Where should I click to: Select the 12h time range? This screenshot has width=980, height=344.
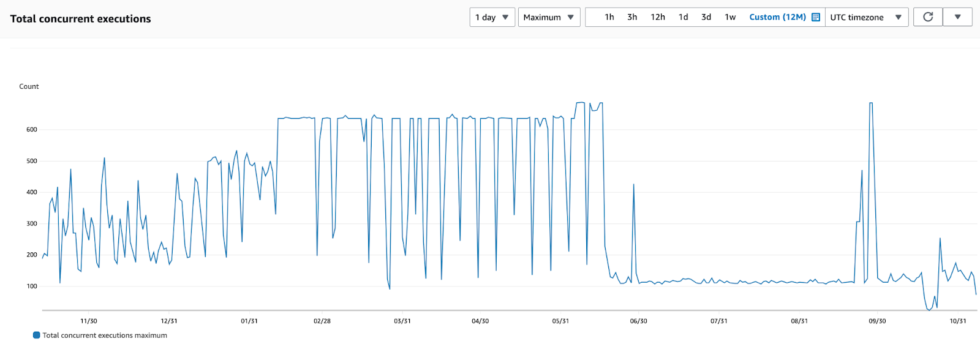pyautogui.click(x=658, y=17)
